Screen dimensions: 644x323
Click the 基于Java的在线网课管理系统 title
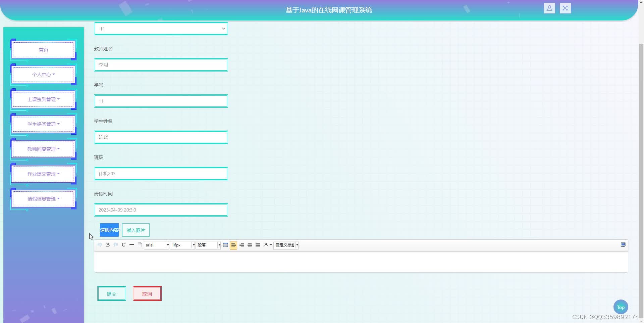click(329, 10)
